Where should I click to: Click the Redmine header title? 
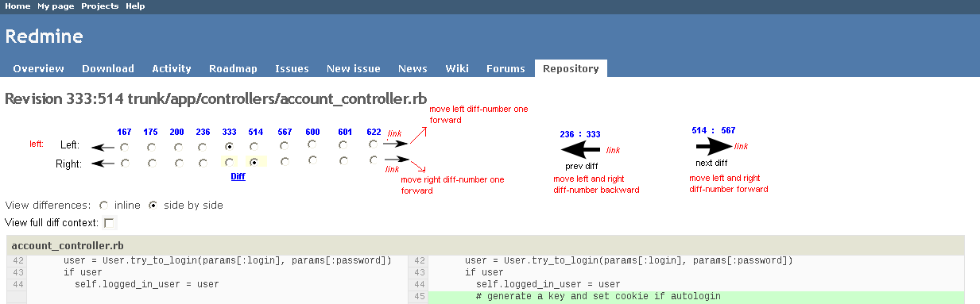coord(45,37)
